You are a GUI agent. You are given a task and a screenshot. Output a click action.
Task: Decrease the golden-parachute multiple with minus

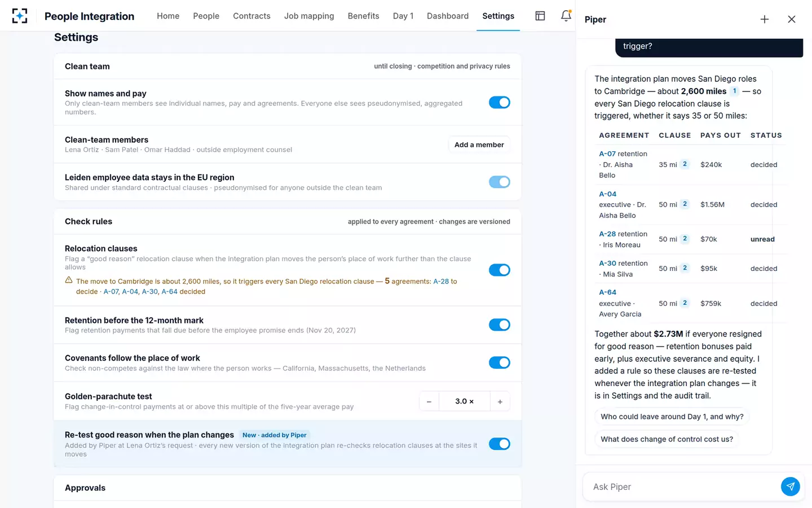(x=429, y=402)
